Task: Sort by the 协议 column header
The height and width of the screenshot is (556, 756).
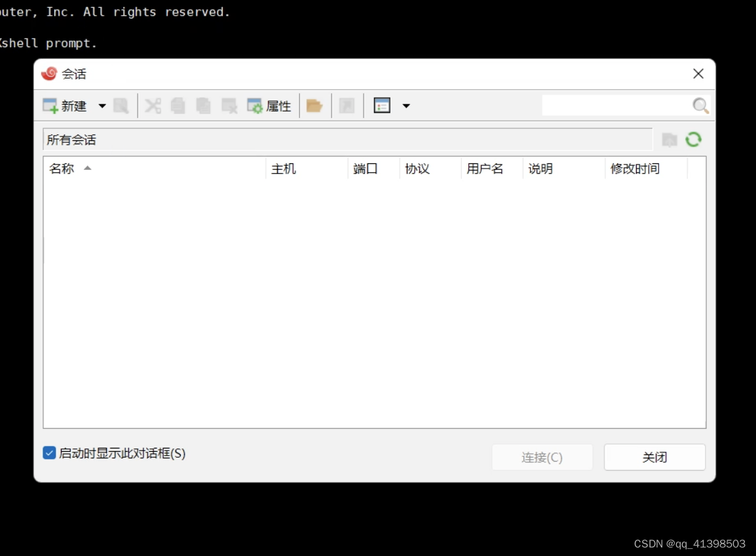Action: [x=430, y=169]
